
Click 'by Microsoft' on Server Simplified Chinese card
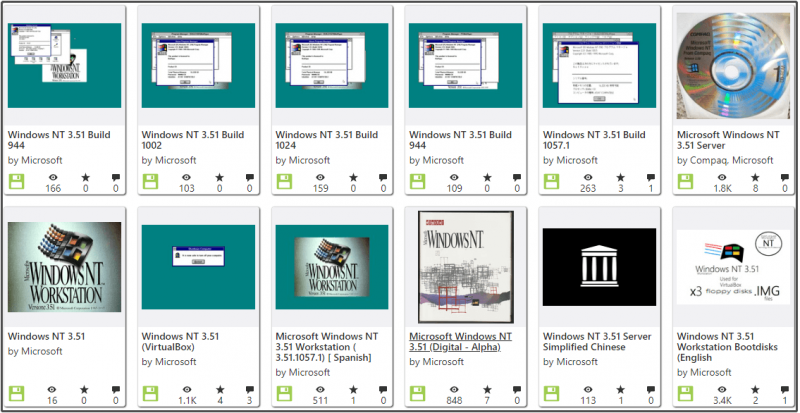click(570, 362)
